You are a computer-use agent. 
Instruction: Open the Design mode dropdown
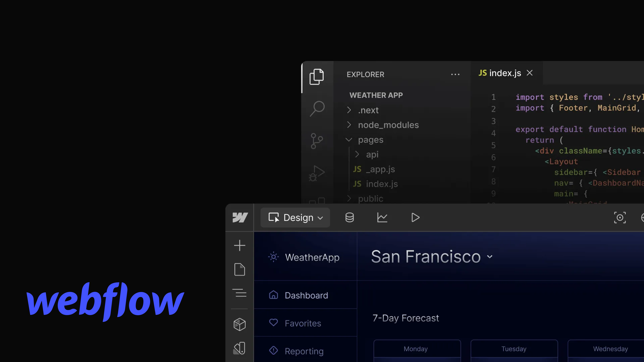coord(295,217)
